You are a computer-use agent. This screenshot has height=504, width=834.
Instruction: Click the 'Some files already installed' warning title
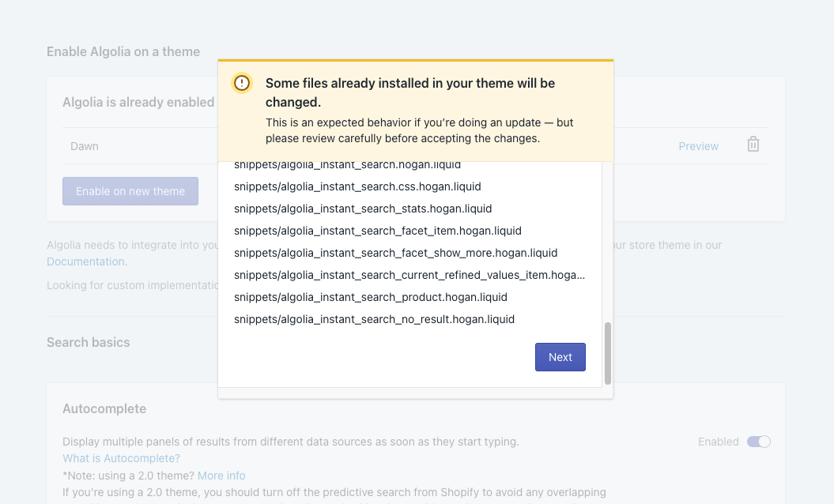click(x=410, y=92)
